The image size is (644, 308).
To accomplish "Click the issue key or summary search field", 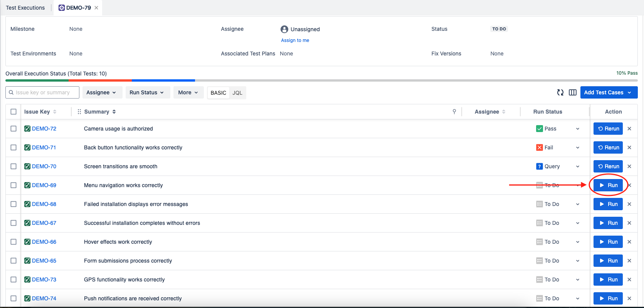I will point(42,92).
